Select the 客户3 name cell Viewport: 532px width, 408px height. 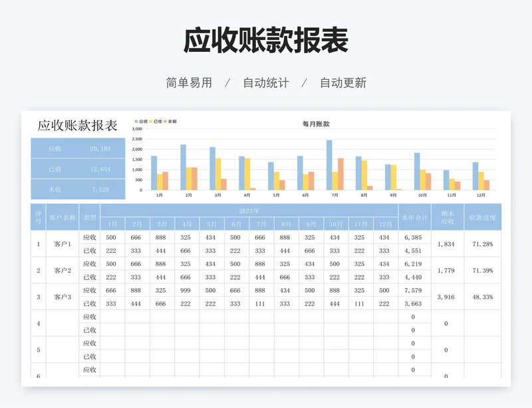click(x=63, y=297)
